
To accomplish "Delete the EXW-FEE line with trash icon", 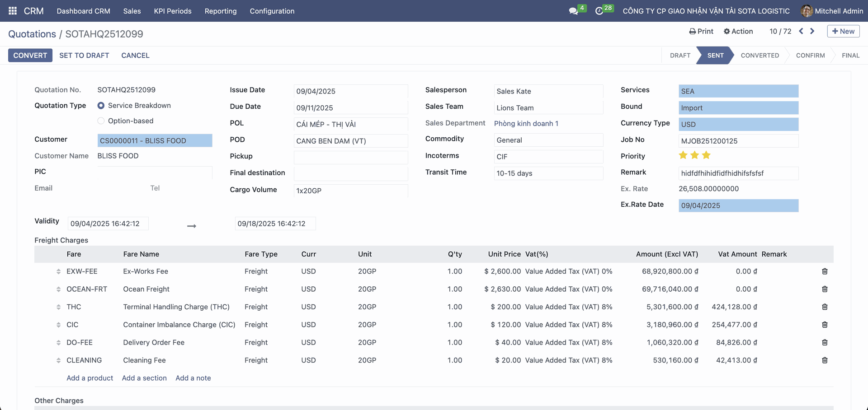I will 825,271.
